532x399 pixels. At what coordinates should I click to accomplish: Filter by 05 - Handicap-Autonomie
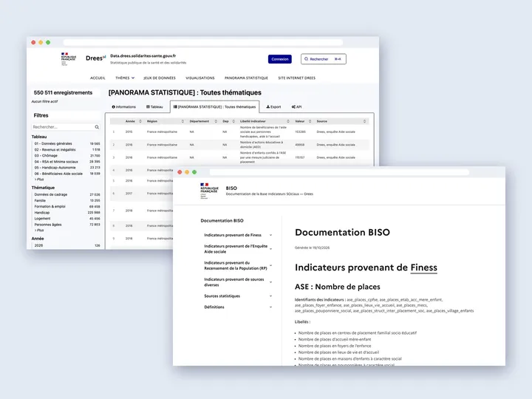click(66, 168)
